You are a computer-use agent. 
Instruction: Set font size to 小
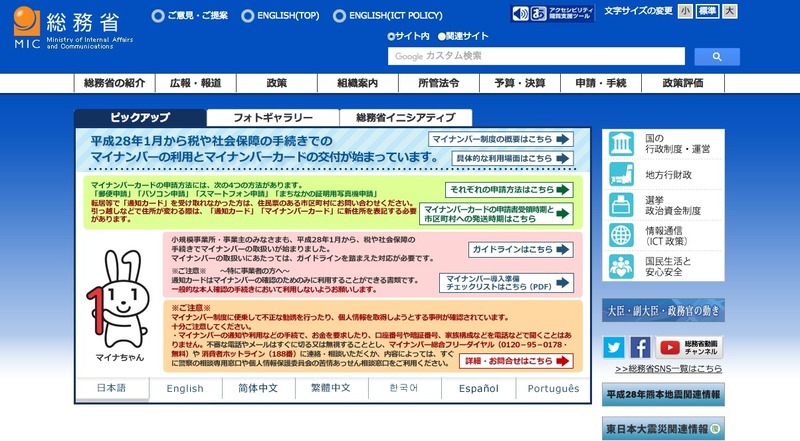[x=685, y=11]
